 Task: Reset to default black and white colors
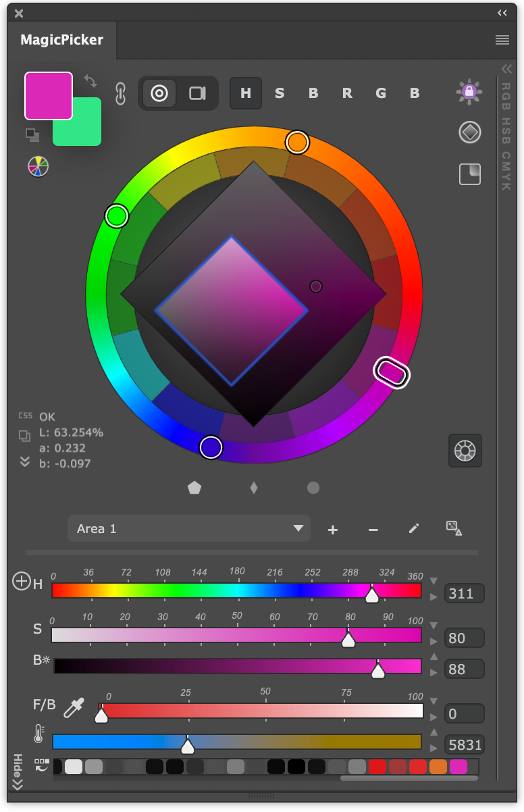(32, 135)
